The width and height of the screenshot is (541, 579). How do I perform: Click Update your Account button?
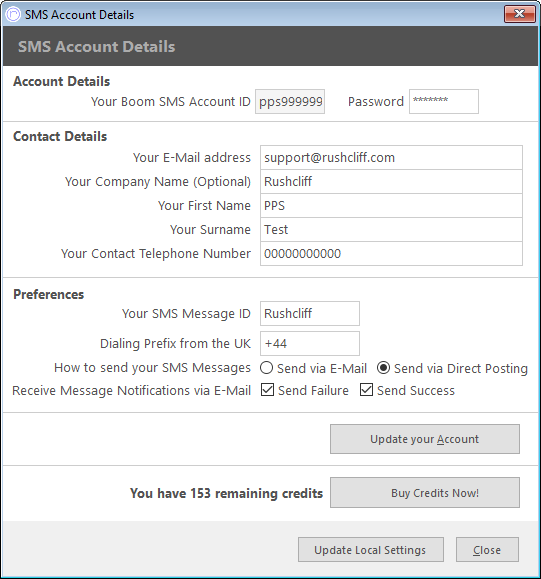425,439
